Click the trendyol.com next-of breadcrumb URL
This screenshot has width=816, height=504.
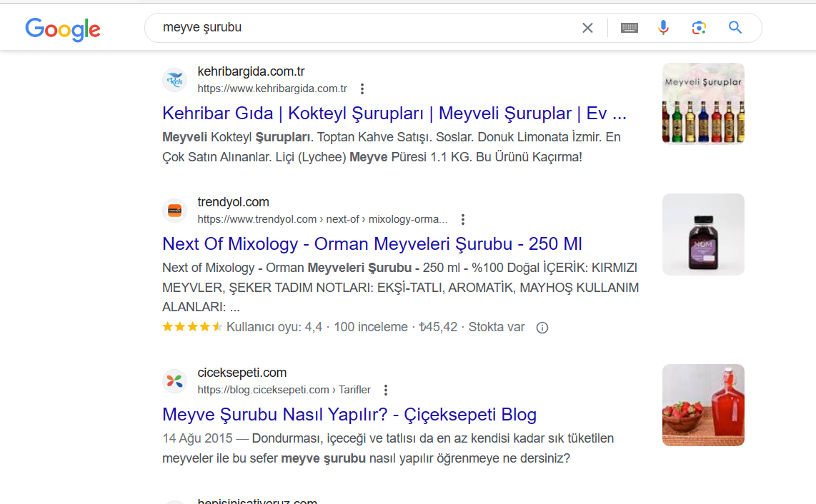322,219
